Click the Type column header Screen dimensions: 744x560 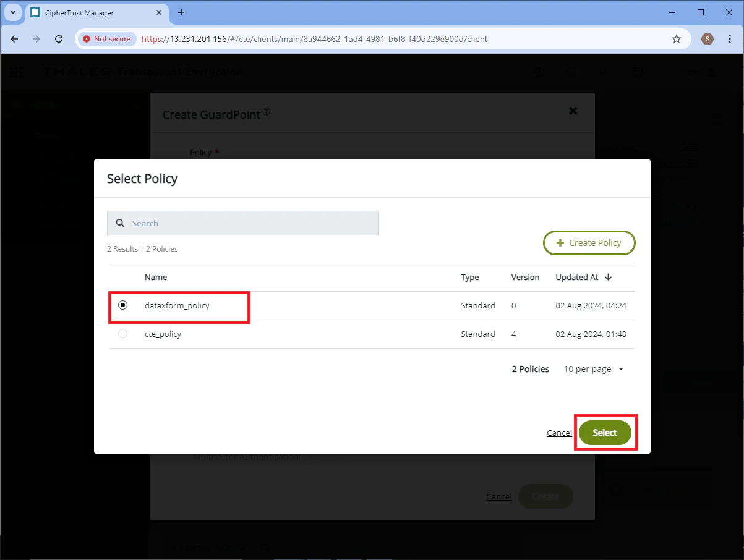coord(470,277)
